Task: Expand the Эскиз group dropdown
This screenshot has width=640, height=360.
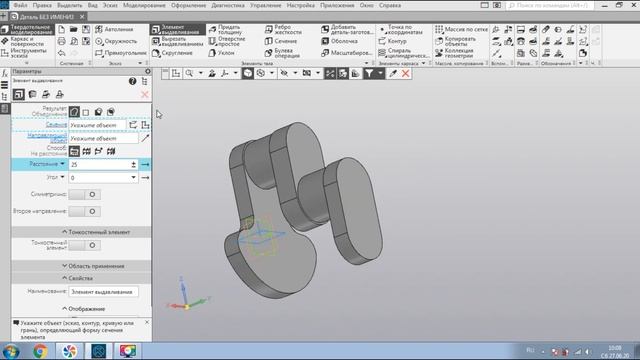Action: pos(140,63)
